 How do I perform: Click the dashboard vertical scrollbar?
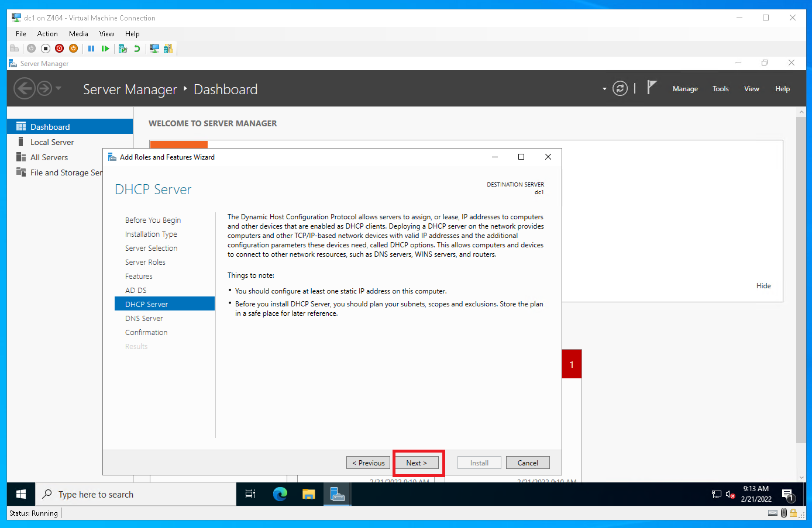[801, 279]
